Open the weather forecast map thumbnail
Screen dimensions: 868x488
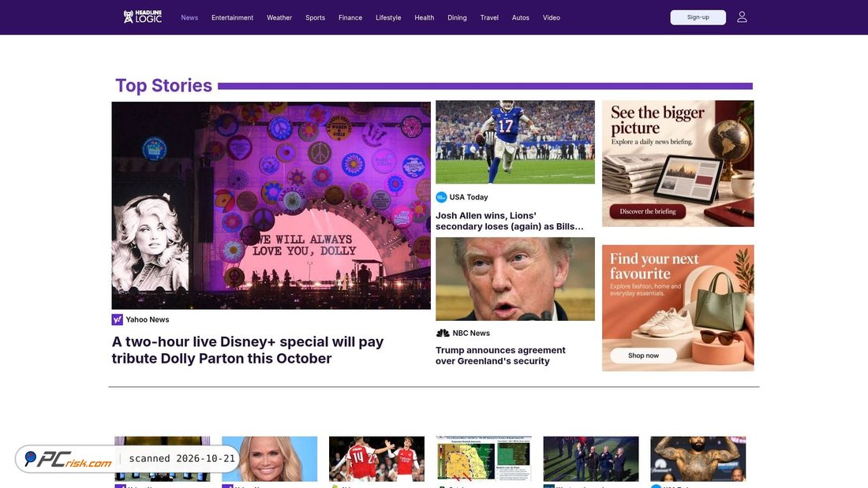484,459
